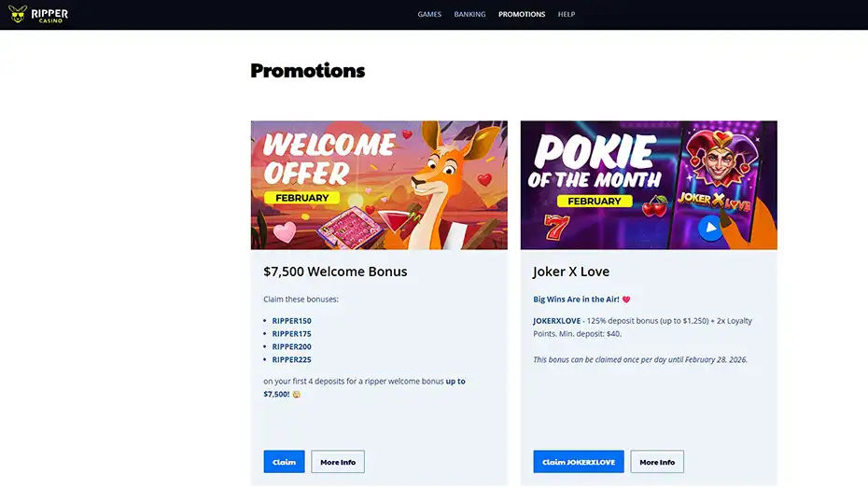Click More Info under the Welcome Bonus card
The image size is (868, 488).
(338, 462)
